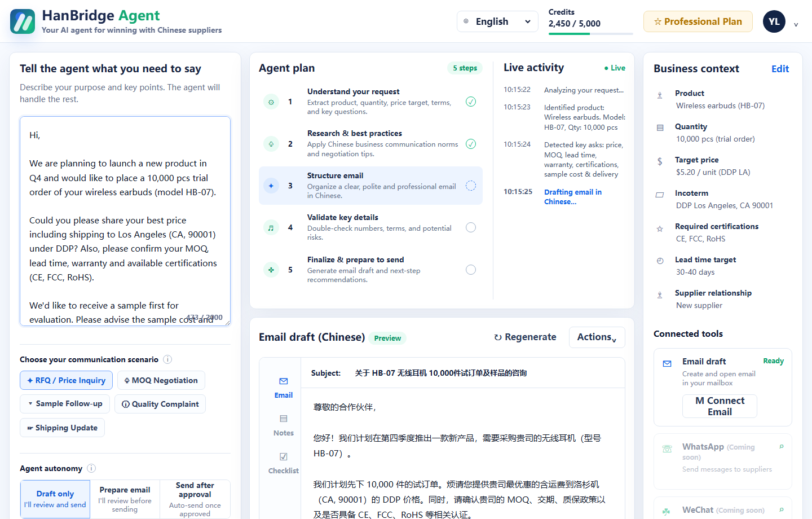
Task: Click the '30-40 days' lead time value
Action: tap(695, 272)
